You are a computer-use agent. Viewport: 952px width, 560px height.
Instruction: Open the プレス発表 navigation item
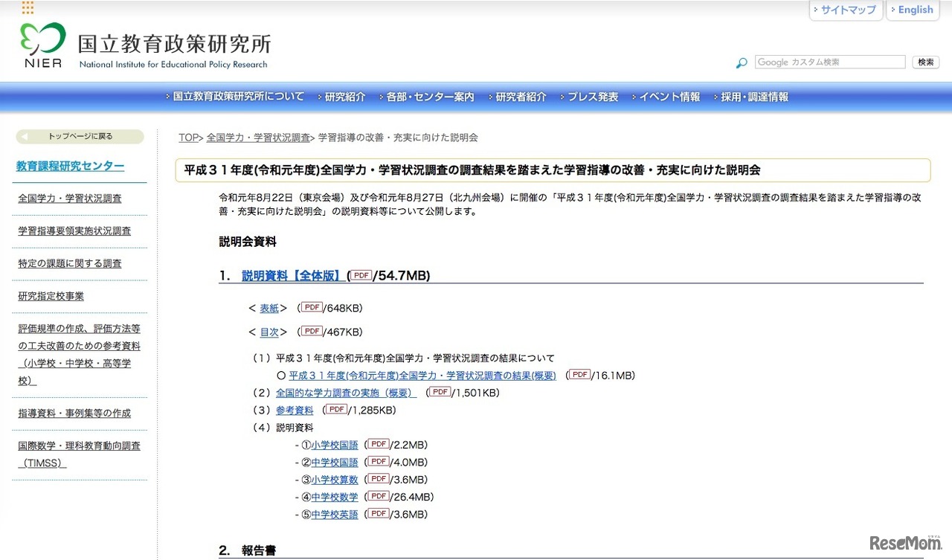pyautogui.click(x=593, y=97)
